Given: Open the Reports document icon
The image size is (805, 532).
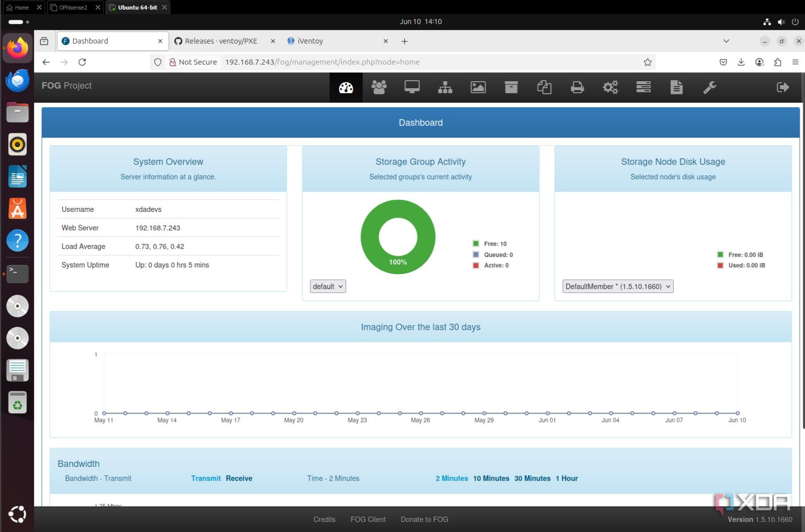Looking at the screenshot, I should [x=676, y=87].
